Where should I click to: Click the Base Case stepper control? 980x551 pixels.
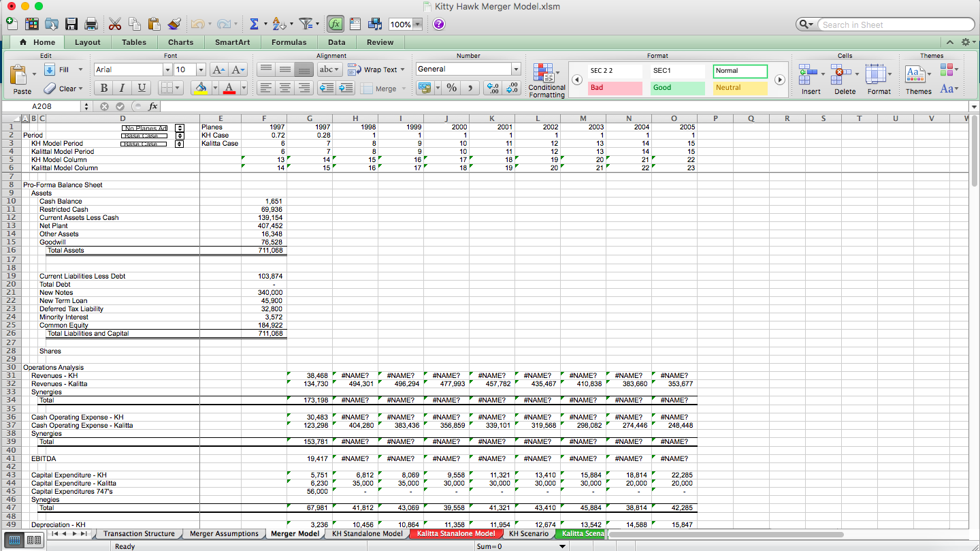pyautogui.click(x=179, y=135)
